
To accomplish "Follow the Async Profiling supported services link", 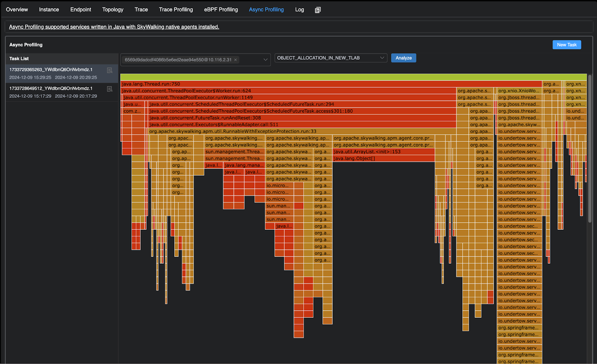I will pyautogui.click(x=114, y=27).
